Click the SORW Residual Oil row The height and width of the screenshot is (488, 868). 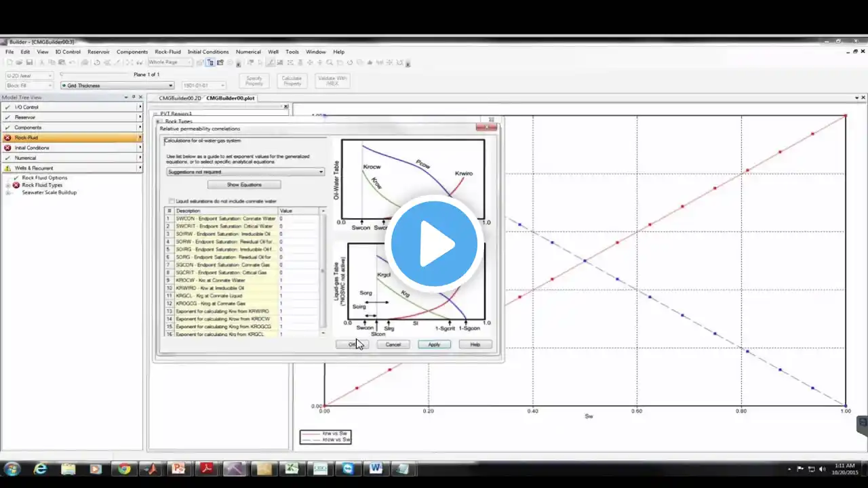pyautogui.click(x=242, y=241)
